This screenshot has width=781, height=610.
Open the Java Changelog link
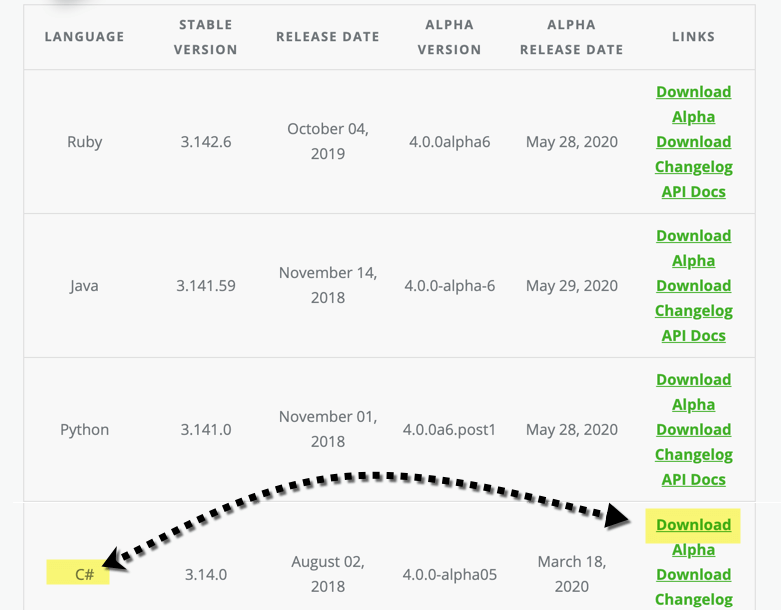(693, 311)
